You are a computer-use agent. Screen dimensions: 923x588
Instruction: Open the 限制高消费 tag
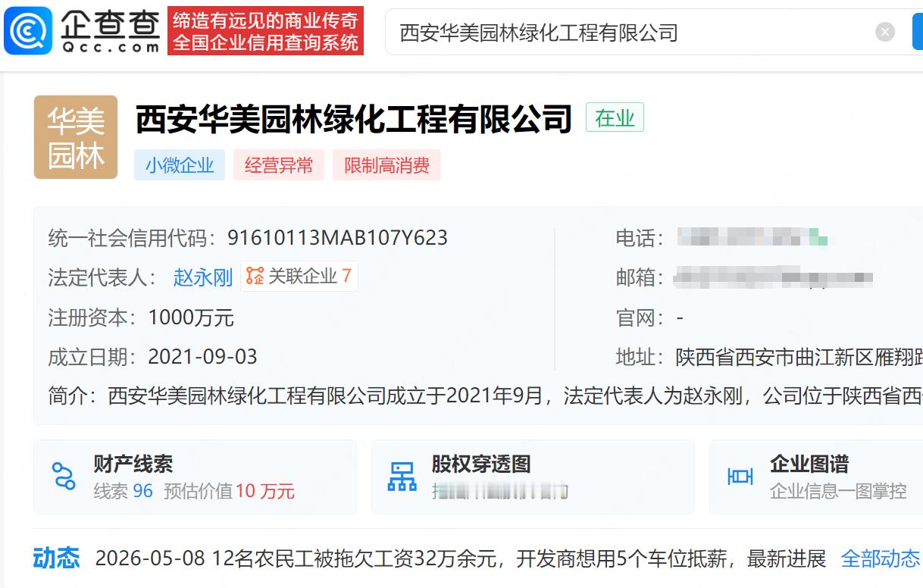point(386,165)
